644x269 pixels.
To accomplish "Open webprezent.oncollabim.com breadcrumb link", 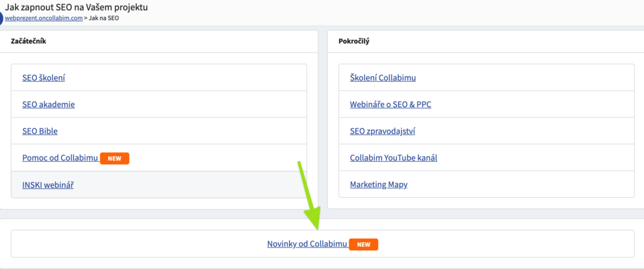I will tap(43, 18).
